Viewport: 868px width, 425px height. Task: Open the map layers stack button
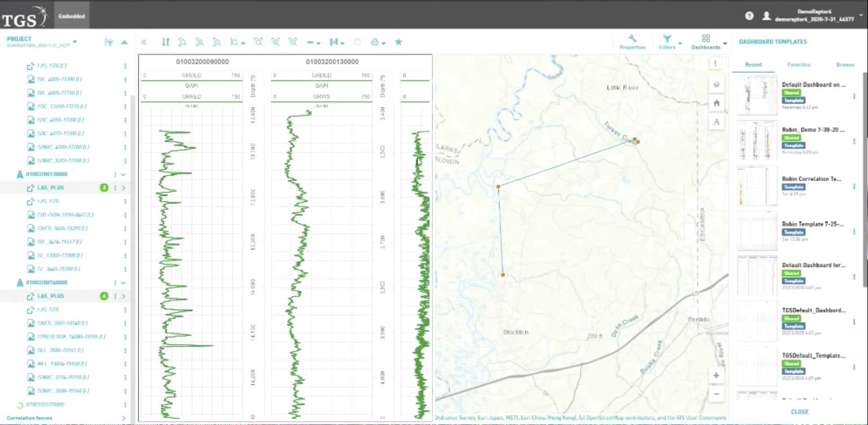pyautogui.click(x=716, y=85)
